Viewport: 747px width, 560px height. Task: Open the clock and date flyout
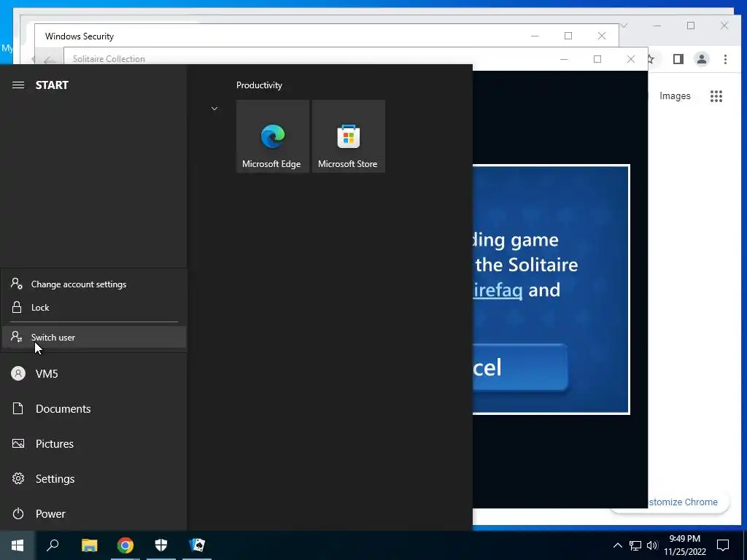point(684,545)
